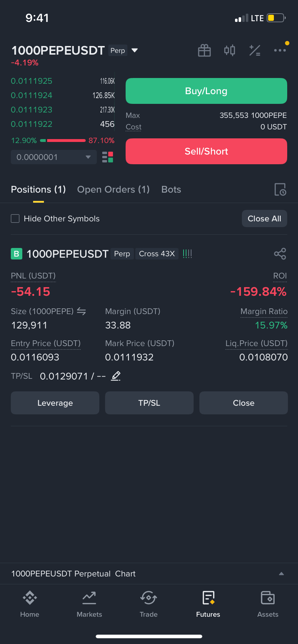298x644 pixels.
Task: Open the plus/minus calculator icon
Action: 255,50
